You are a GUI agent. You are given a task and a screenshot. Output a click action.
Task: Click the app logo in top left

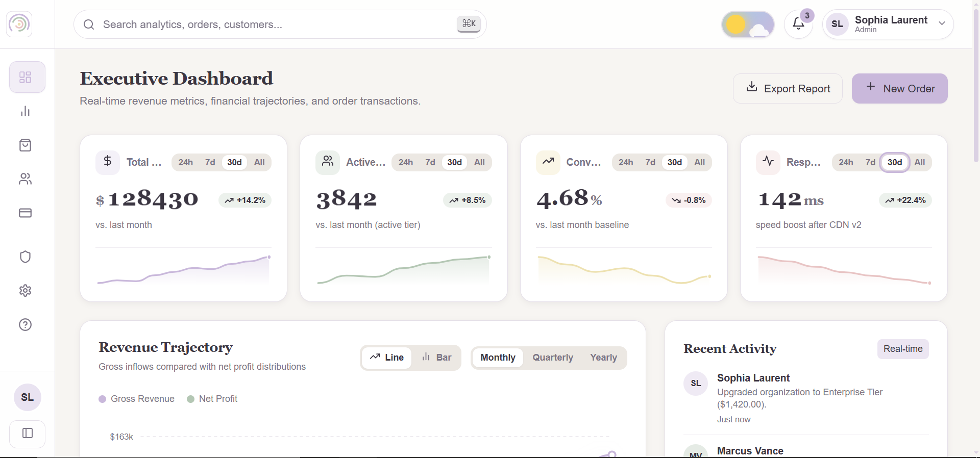(19, 24)
